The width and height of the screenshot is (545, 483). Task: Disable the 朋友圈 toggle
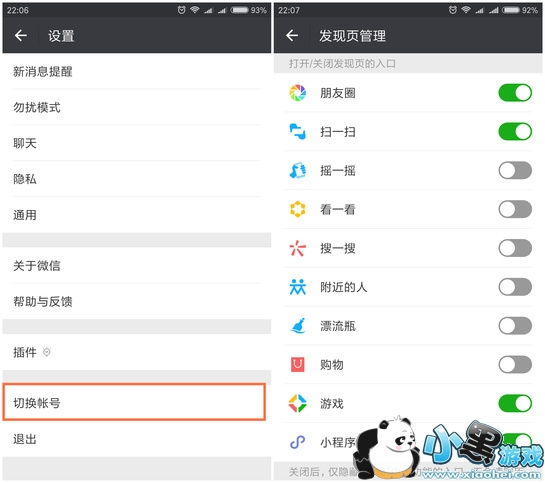click(x=515, y=93)
